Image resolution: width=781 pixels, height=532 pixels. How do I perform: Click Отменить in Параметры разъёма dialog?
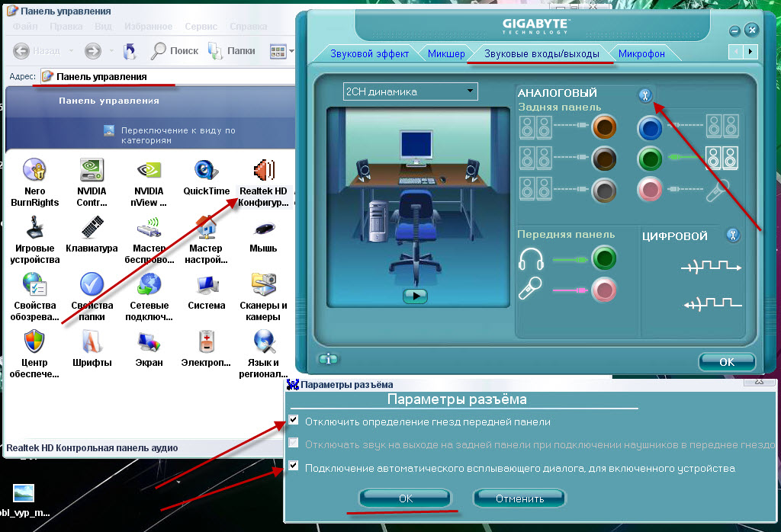519,498
